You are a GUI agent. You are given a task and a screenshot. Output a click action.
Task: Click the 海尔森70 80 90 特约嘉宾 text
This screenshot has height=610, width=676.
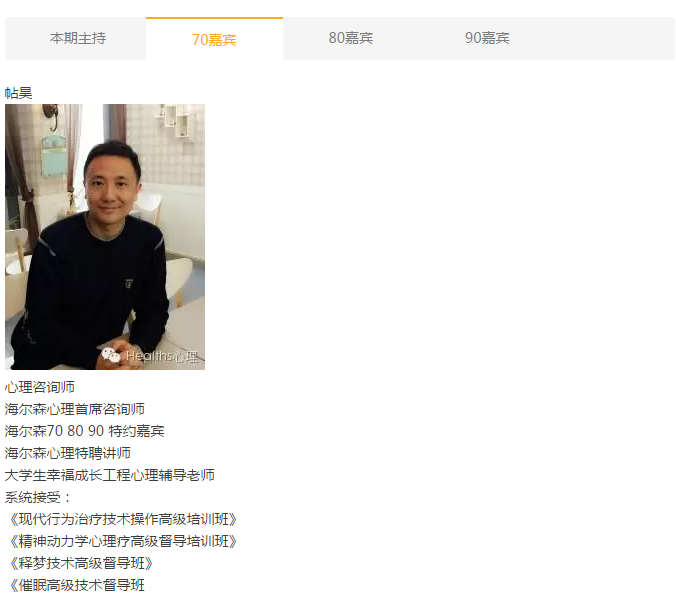point(84,431)
